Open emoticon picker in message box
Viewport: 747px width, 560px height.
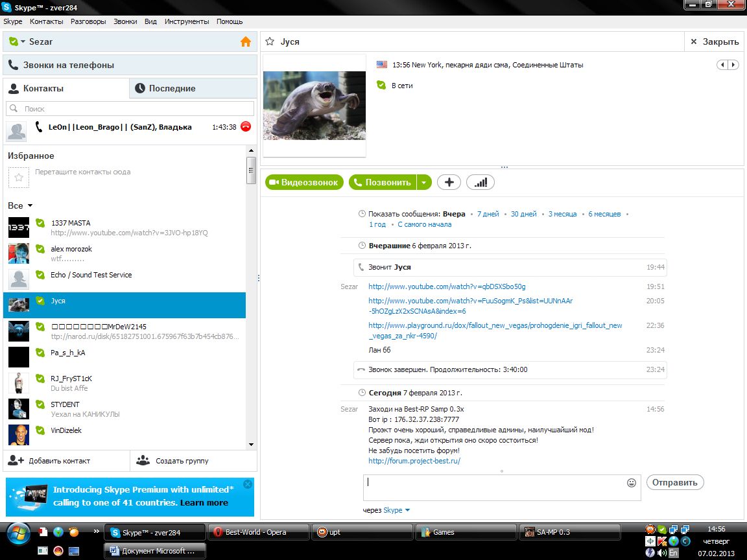pyautogui.click(x=631, y=483)
